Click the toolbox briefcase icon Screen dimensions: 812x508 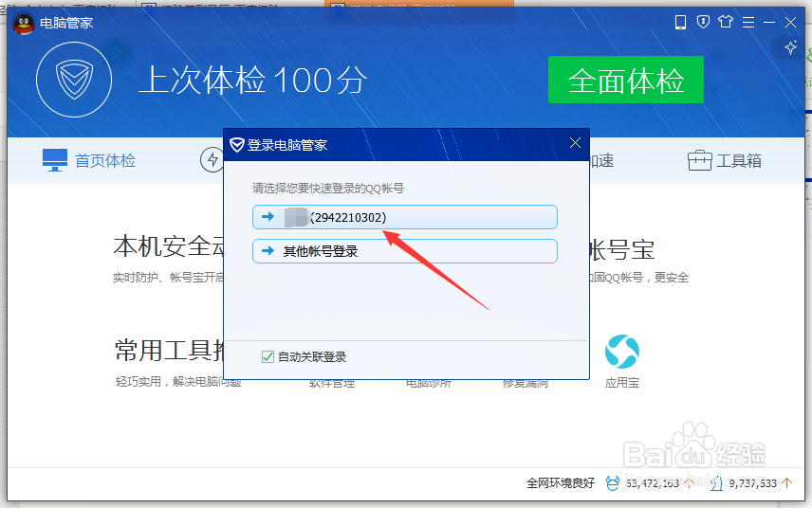[x=700, y=160]
